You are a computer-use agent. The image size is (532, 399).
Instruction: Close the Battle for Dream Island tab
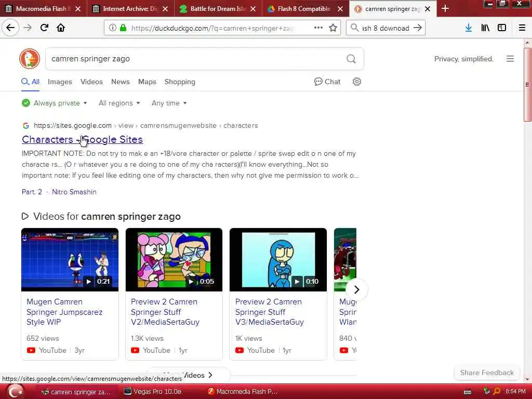tap(253, 9)
